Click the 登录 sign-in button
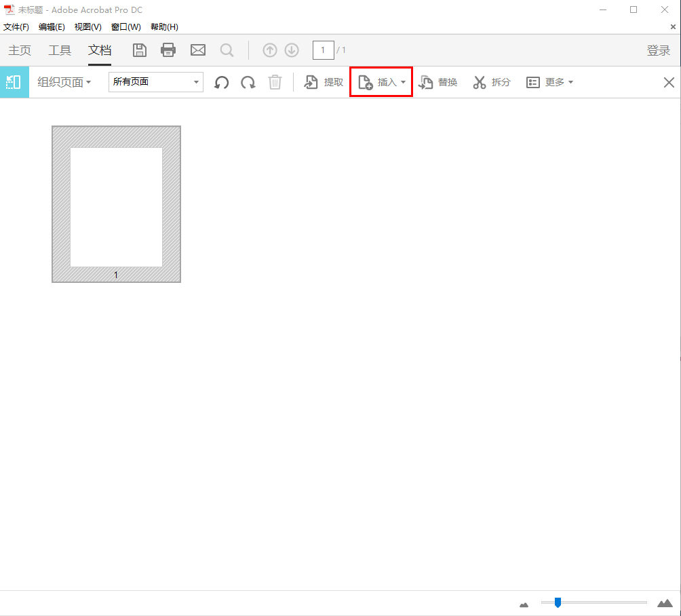Image resolution: width=681 pixels, height=616 pixels. (x=659, y=50)
